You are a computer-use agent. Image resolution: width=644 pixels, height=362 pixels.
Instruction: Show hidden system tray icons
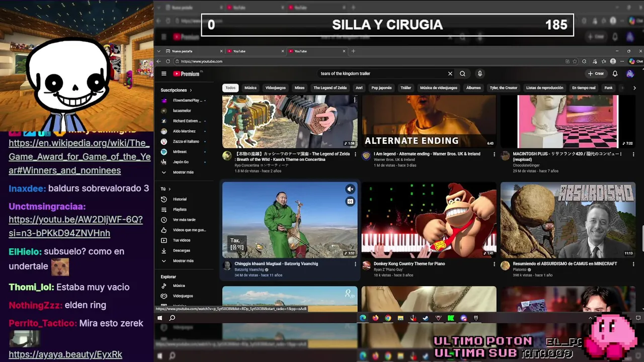(590, 318)
